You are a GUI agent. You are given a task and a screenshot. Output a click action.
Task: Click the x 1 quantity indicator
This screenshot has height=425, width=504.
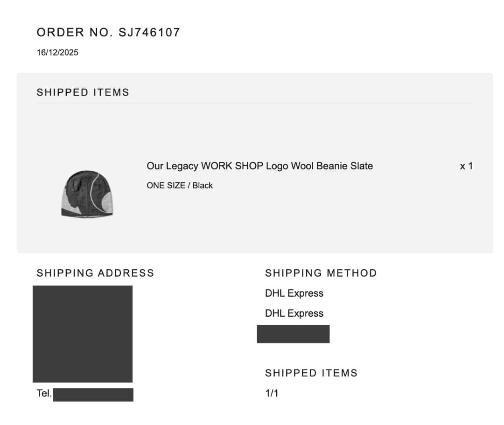(x=466, y=166)
